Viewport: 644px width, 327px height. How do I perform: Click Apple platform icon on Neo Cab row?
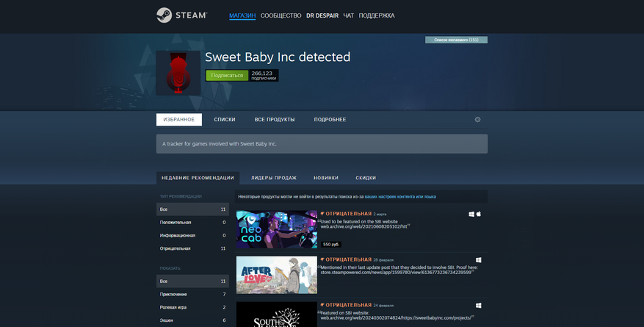click(479, 214)
